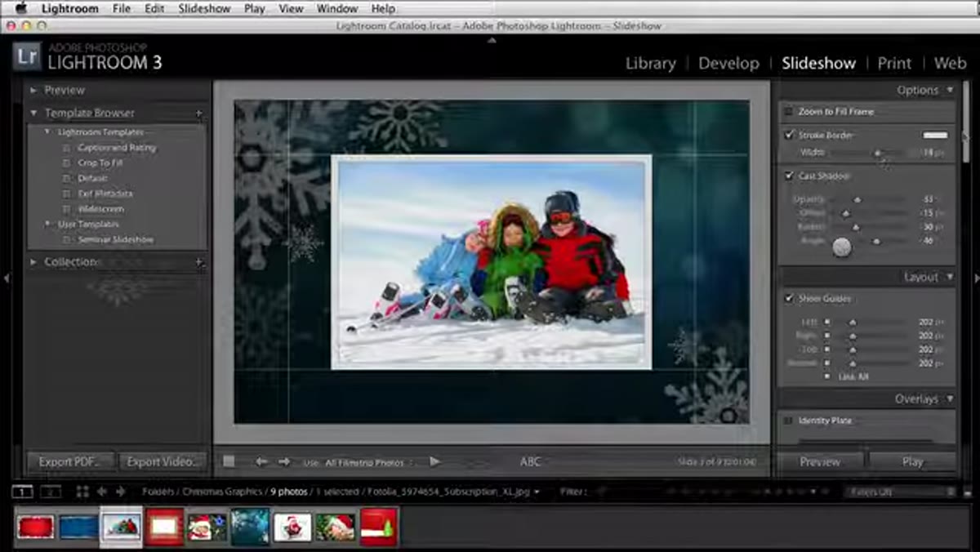
Task: Hide the left panel with edge arrow
Action: [x=6, y=278]
